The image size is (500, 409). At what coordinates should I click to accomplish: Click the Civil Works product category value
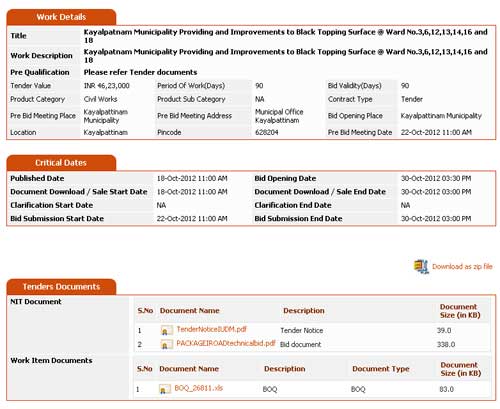click(x=101, y=99)
